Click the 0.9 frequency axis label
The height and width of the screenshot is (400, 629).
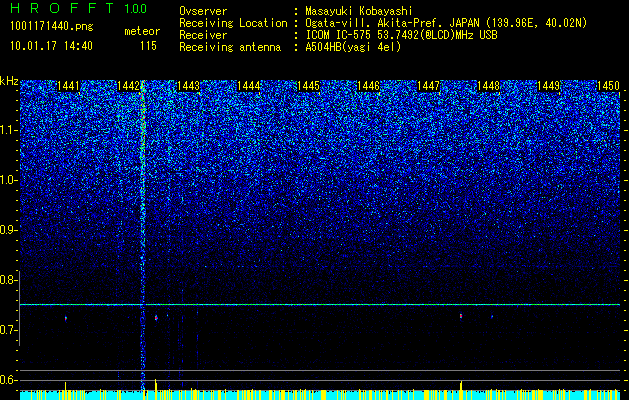pos(9,230)
